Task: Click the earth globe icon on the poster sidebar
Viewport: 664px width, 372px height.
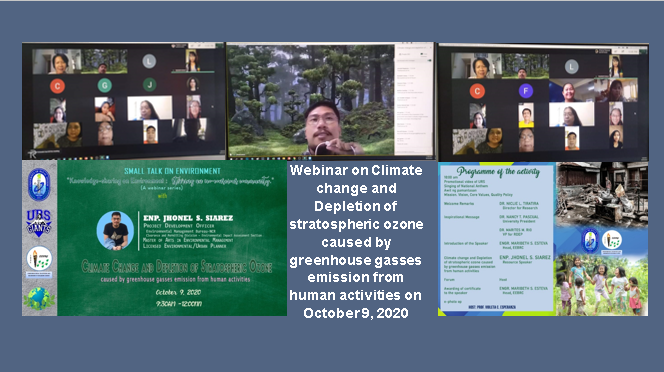Action: [39, 299]
